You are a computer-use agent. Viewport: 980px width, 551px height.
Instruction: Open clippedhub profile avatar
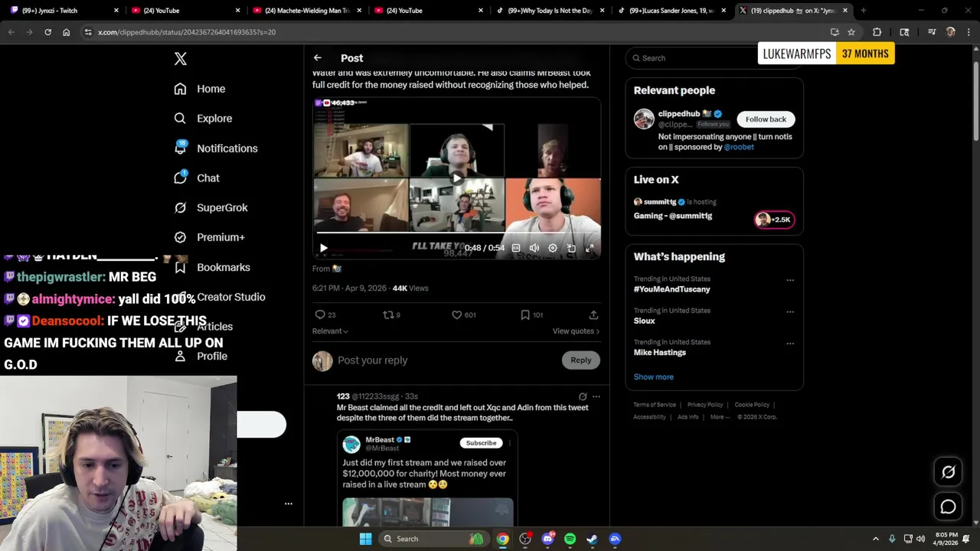(644, 119)
